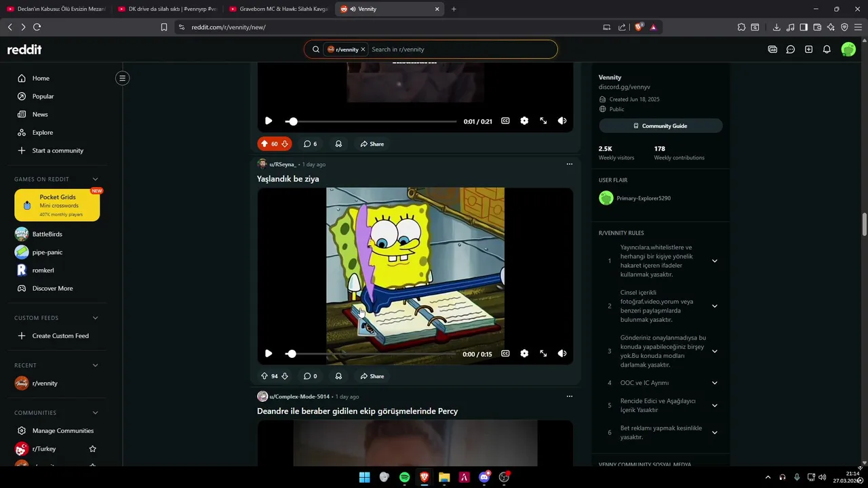
Task: Give award to Yaşlandık be ziya post
Action: point(338,376)
